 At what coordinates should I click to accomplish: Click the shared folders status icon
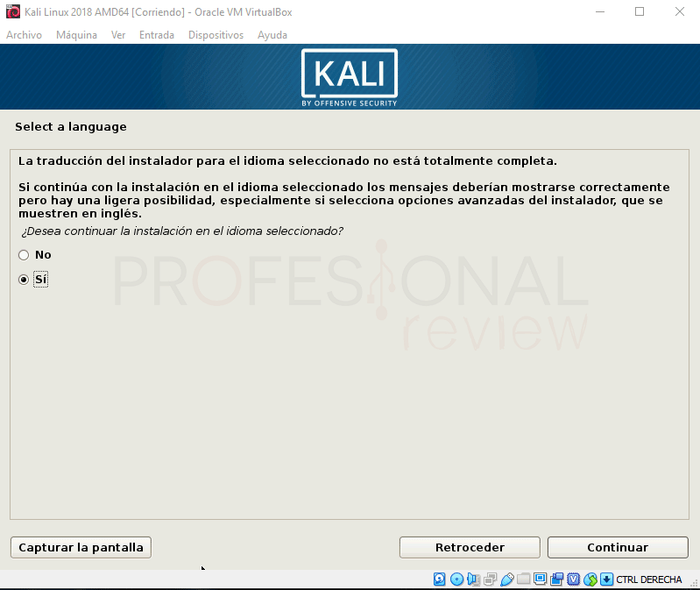click(x=523, y=579)
